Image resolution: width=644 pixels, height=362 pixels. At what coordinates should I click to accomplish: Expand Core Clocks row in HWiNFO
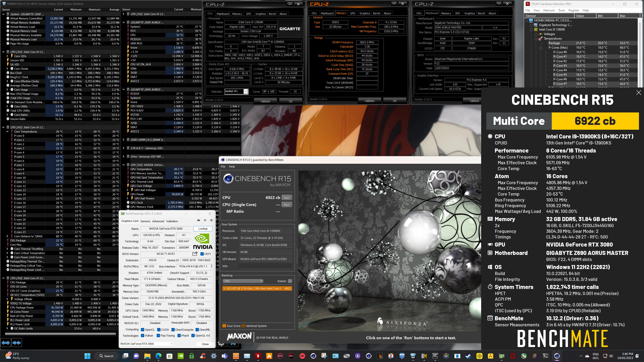pos(7,69)
